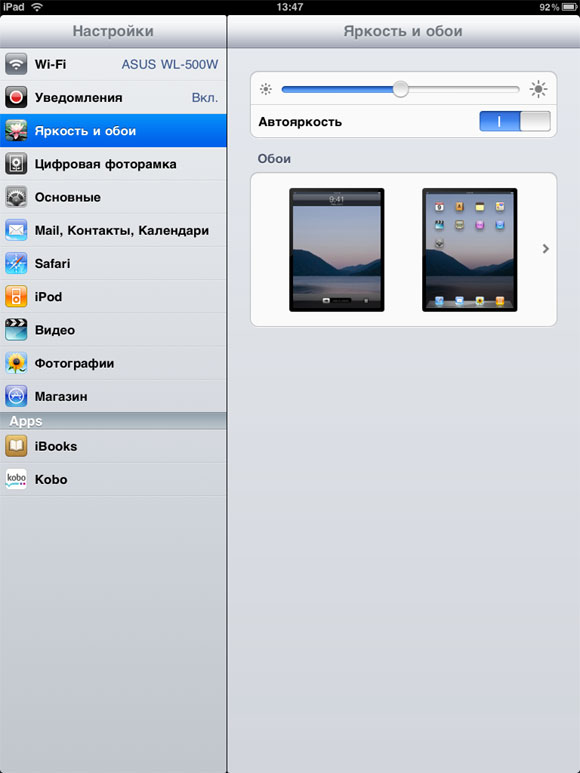580x773 pixels.
Task: Click the brightness slider track
Action: (x=401, y=89)
